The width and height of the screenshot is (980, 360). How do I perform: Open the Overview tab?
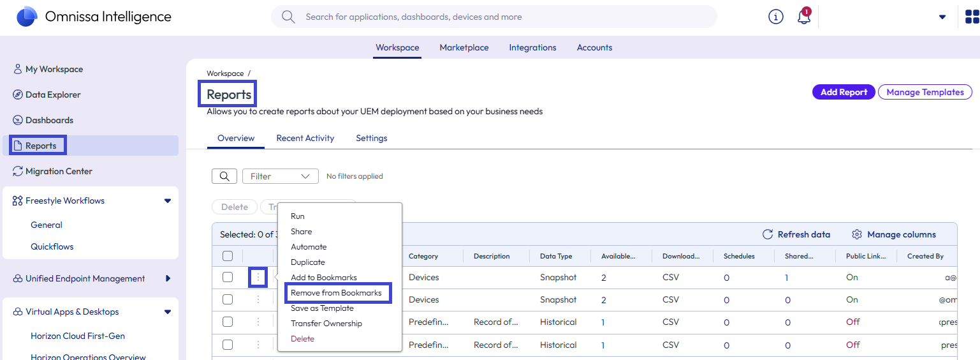[x=236, y=139]
